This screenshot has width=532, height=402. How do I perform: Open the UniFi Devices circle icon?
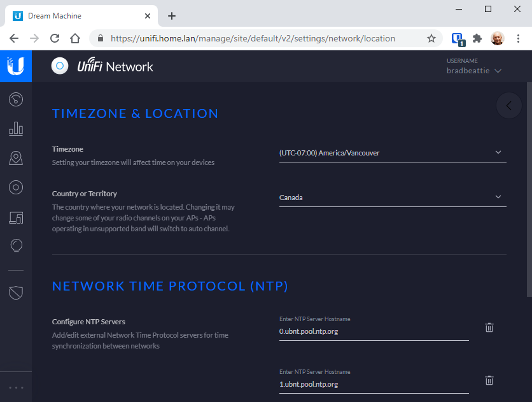[16, 187]
